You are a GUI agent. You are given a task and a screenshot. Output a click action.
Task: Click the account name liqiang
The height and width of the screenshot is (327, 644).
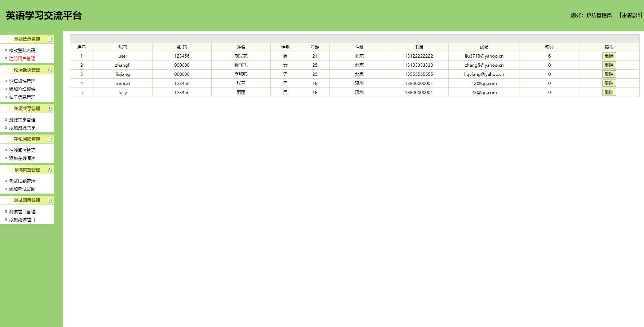point(123,74)
